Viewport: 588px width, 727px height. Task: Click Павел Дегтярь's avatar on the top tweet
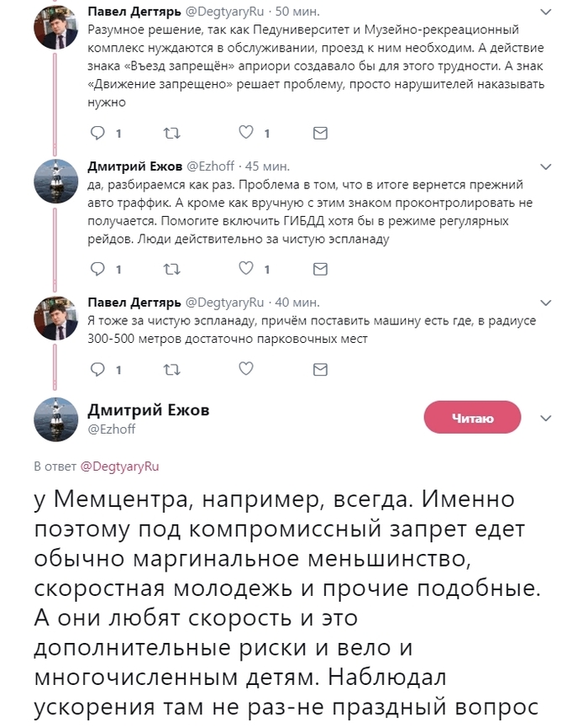click(x=56, y=27)
